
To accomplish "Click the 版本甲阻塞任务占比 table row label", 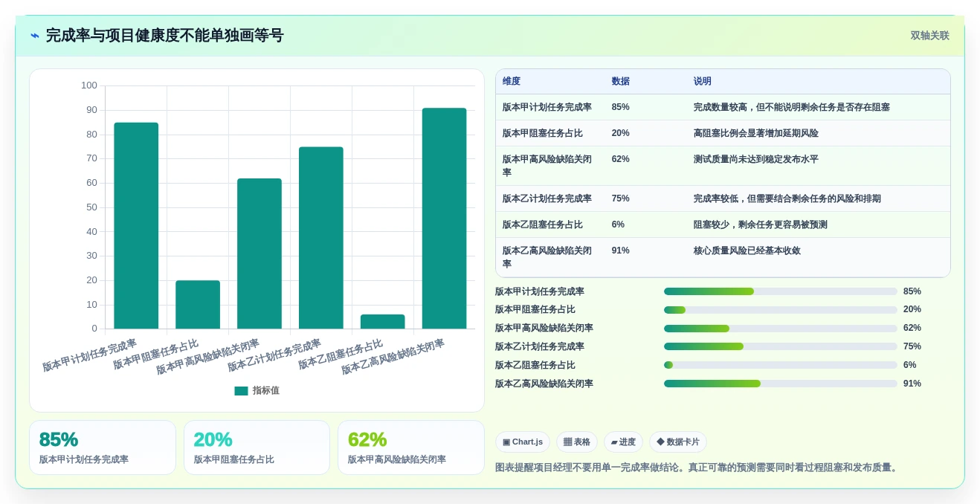I will 543,133.
